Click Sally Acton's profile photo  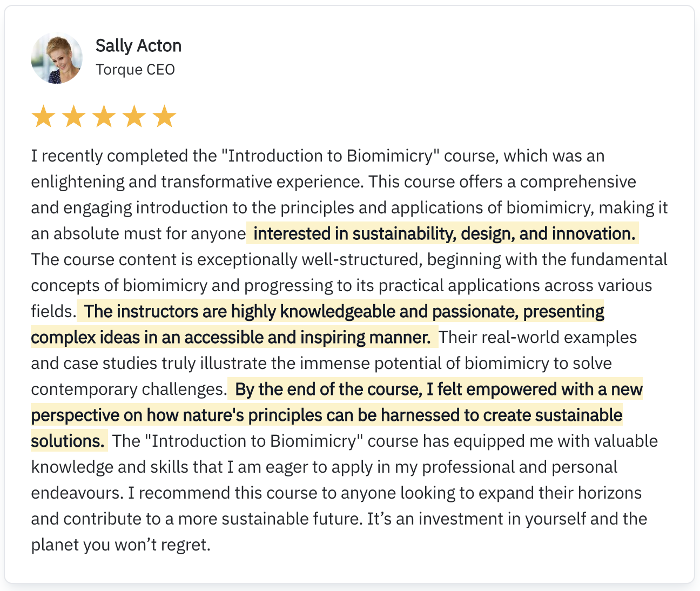point(57,58)
